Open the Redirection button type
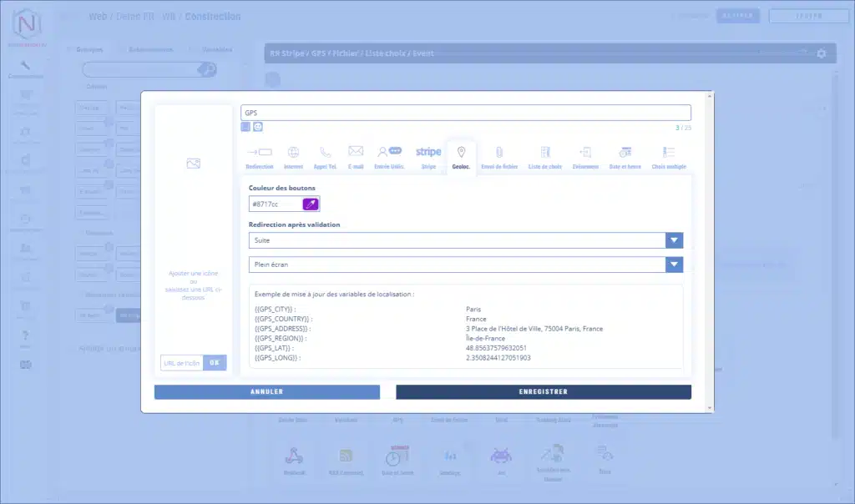Screen dimensions: 855x504 pos(260,155)
